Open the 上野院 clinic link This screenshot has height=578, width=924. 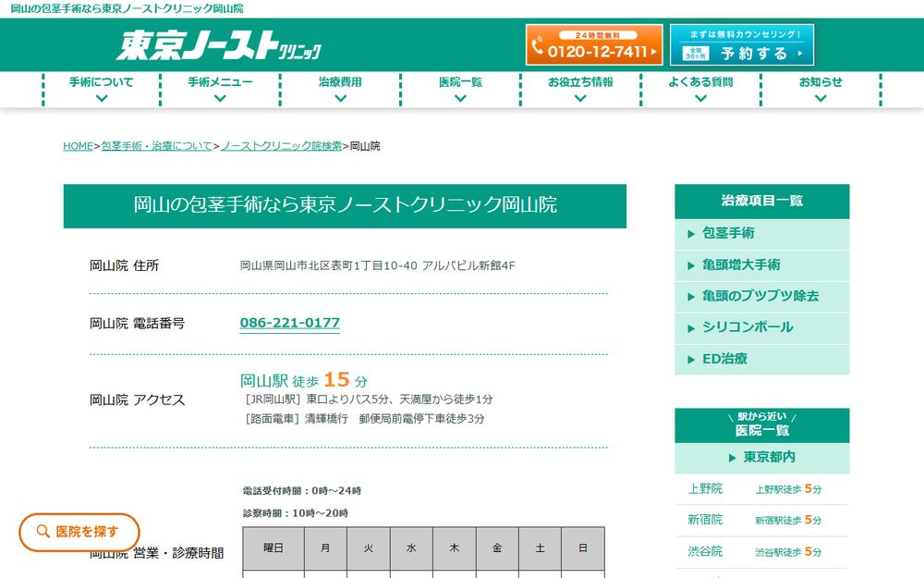[705, 489]
